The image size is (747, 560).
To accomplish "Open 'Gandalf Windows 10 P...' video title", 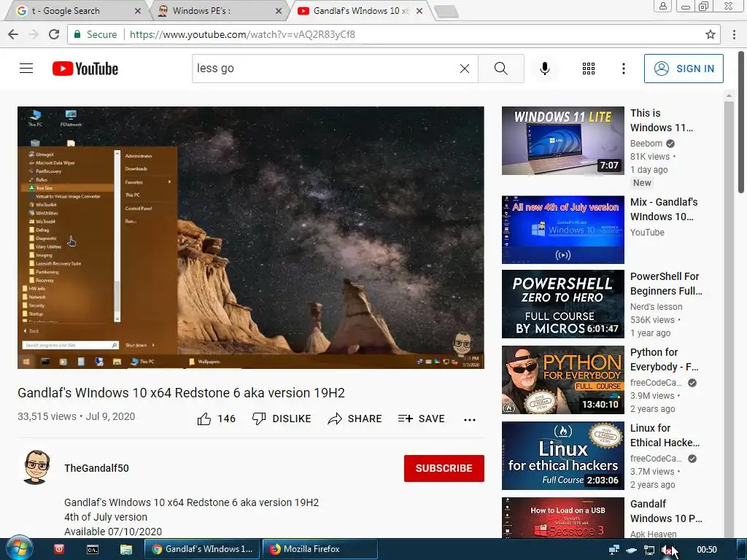I will pyautogui.click(x=665, y=511).
